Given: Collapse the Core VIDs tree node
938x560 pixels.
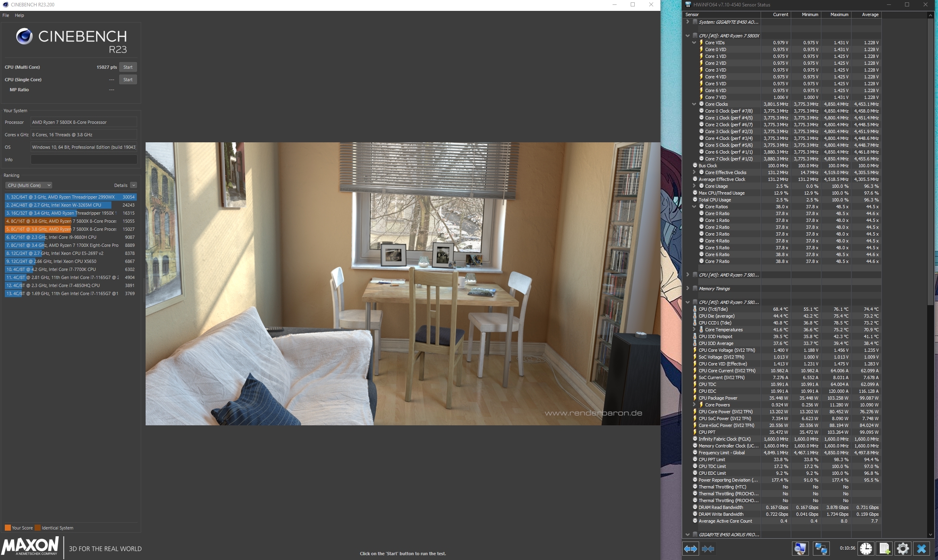Looking at the screenshot, I should pyautogui.click(x=694, y=43).
